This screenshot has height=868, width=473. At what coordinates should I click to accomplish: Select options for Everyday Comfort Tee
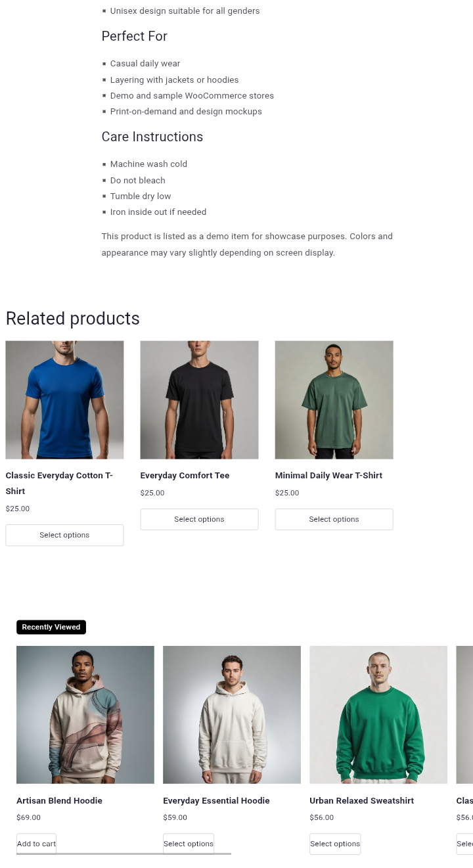point(199,519)
